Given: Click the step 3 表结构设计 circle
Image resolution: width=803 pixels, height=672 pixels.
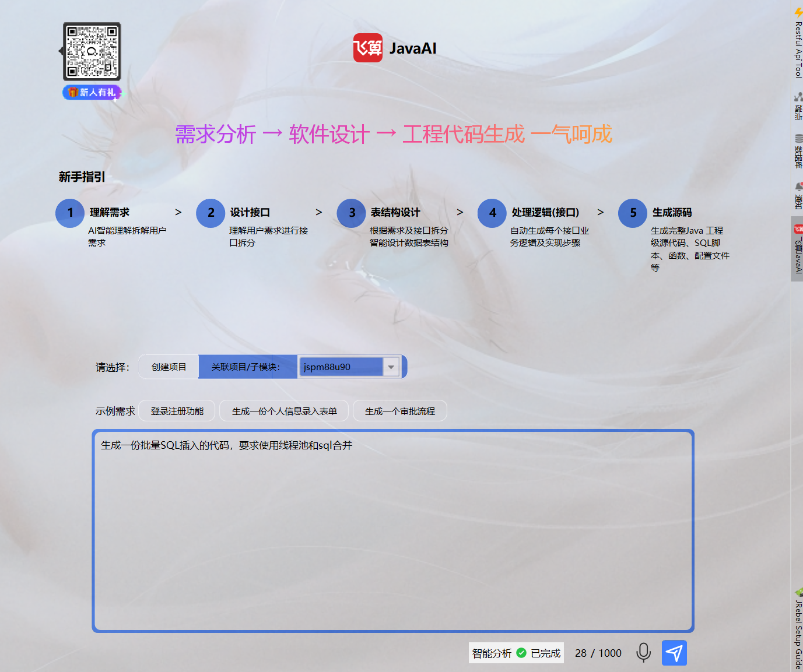Looking at the screenshot, I should pos(351,213).
